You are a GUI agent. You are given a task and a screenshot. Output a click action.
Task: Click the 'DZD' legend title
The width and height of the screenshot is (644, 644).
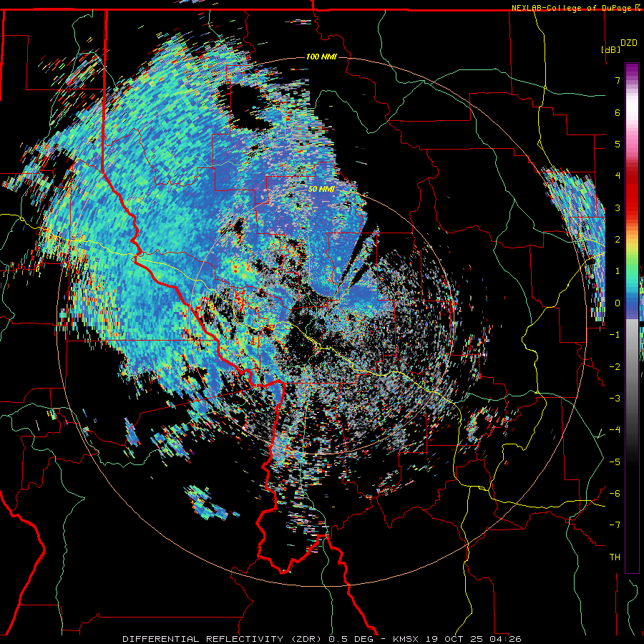coord(628,43)
